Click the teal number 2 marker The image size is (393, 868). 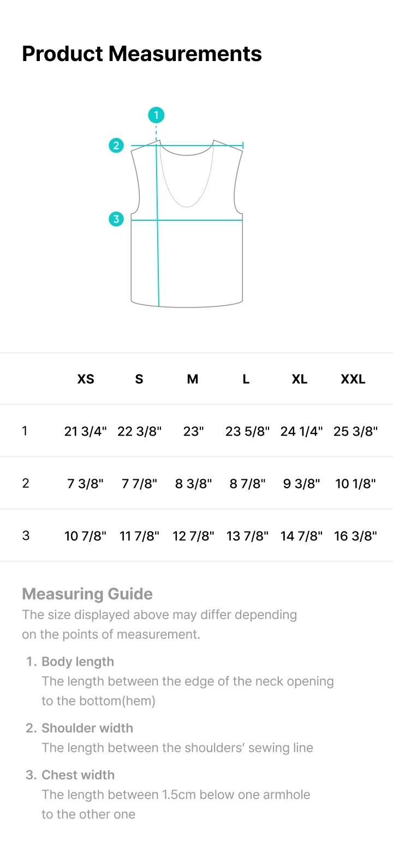(116, 146)
